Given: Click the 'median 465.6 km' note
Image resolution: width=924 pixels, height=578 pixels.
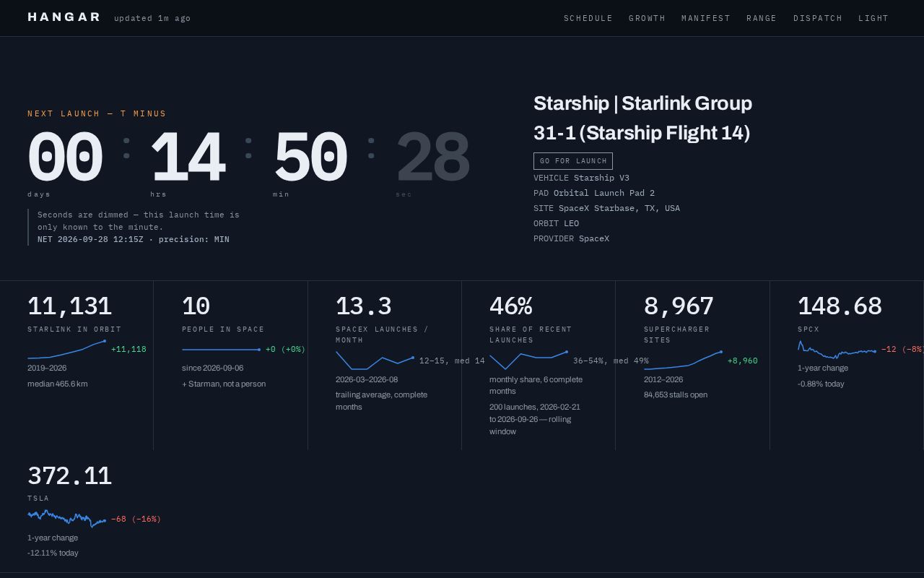Looking at the screenshot, I should (x=58, y=384).
